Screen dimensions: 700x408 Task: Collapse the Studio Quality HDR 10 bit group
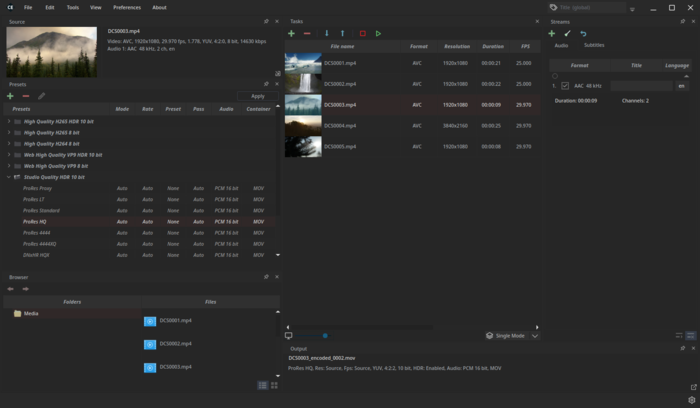click(x=9, y=177)
